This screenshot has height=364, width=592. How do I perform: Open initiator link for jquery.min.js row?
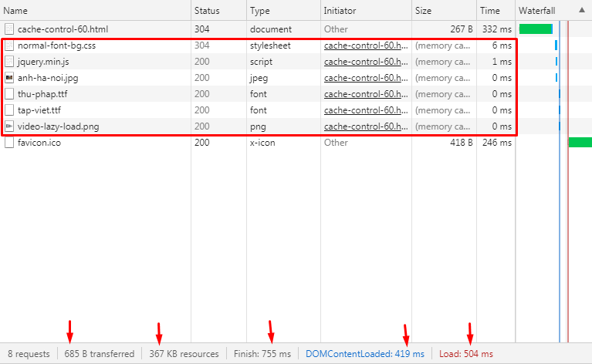(x=365, y=62)
